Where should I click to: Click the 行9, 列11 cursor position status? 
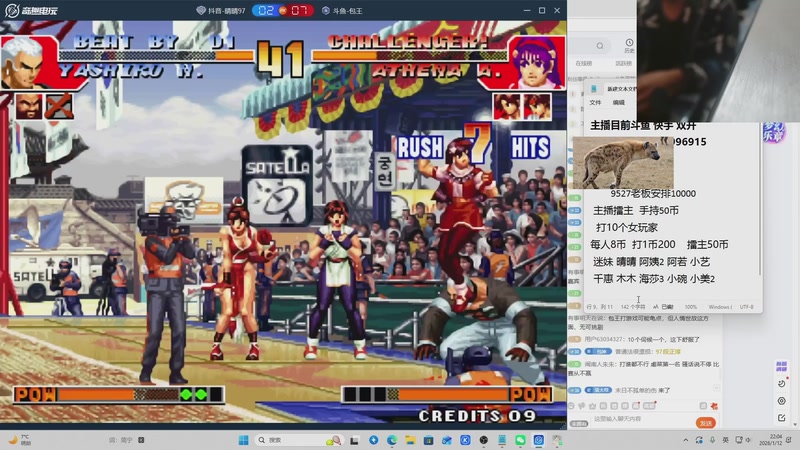(x=599, y=307)
